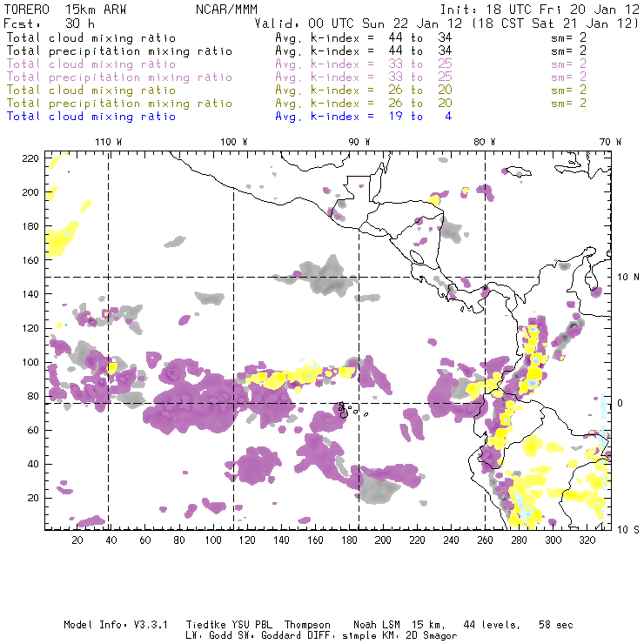
Task: Click the "Init: 18 UTC Fri 20 Jan 12" text
Action: pos(540,10)
